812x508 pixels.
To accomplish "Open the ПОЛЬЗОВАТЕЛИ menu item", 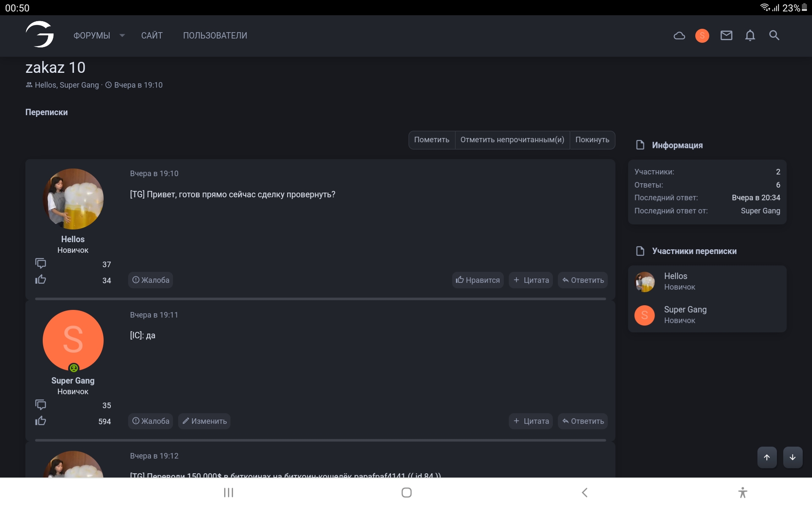I will pyautogui.click(x=215, y=36).
